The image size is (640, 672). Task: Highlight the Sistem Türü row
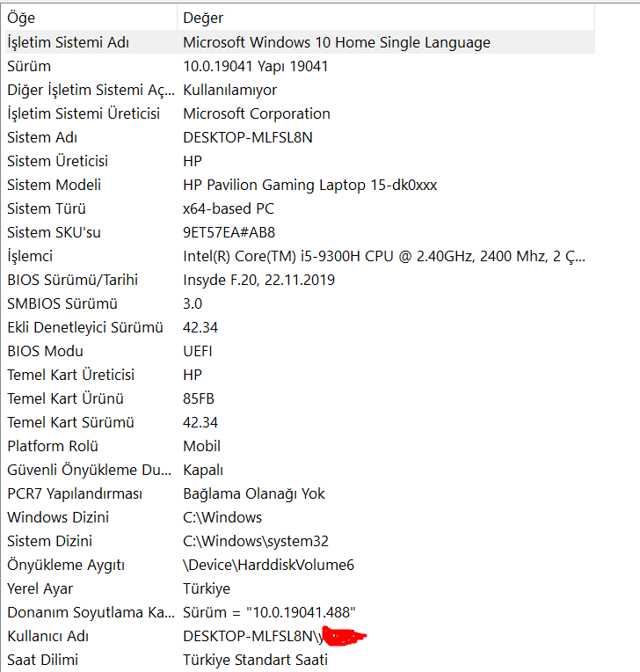(47, 208)
